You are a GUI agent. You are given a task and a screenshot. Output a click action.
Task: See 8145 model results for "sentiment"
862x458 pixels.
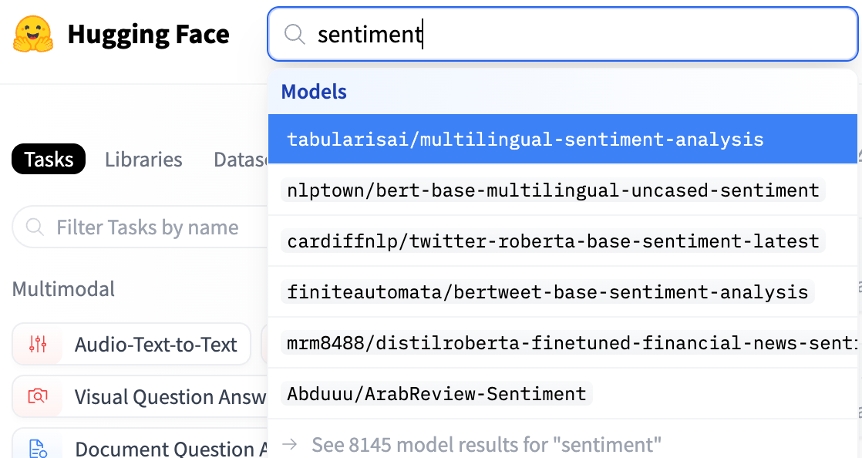point(487,444)
